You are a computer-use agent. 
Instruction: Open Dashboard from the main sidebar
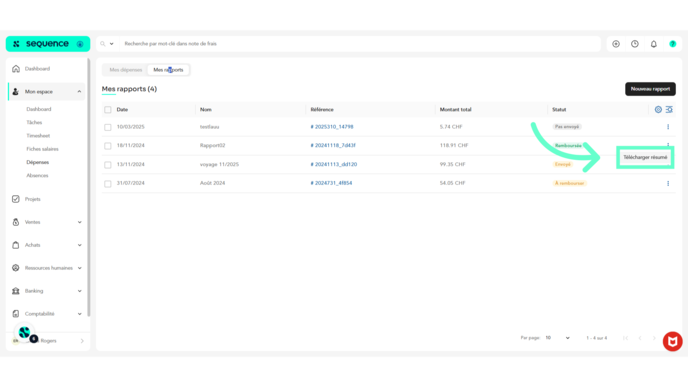(x=37, y=69)
